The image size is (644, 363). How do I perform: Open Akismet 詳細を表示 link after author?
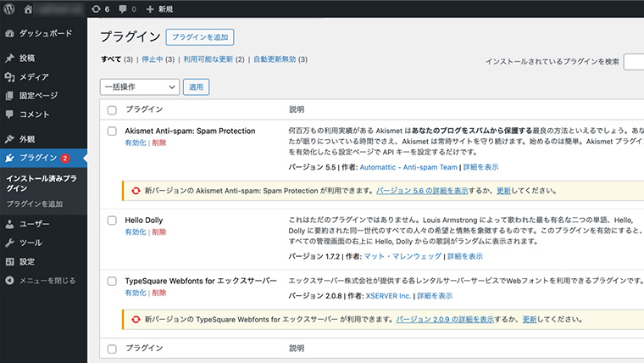click(x=480, y=167)
